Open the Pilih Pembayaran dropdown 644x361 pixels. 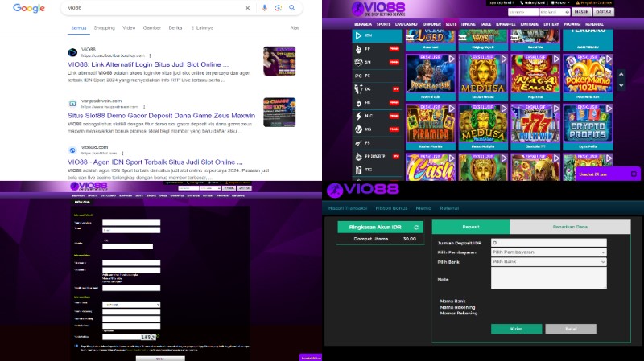549,252
